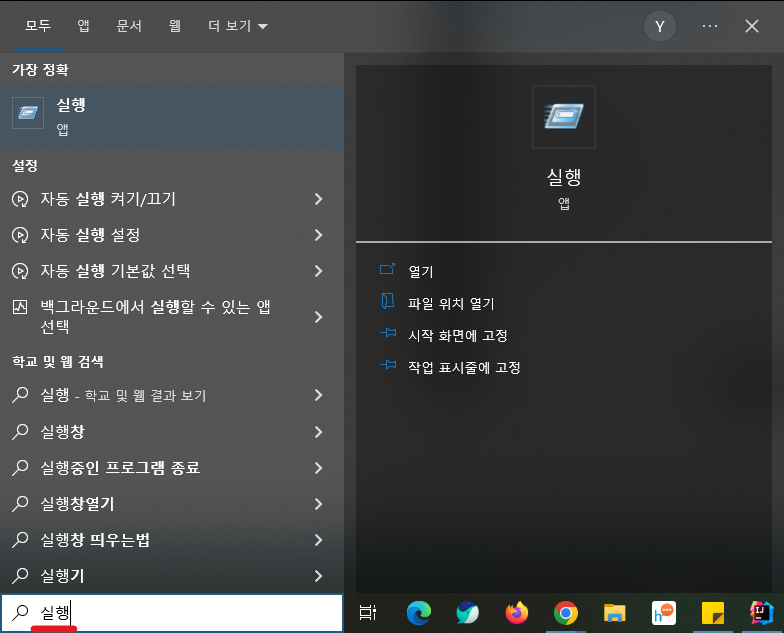
Task: Expand 실행 - 학교 및 웹 결과 chevron
Action: coord(318,395)
